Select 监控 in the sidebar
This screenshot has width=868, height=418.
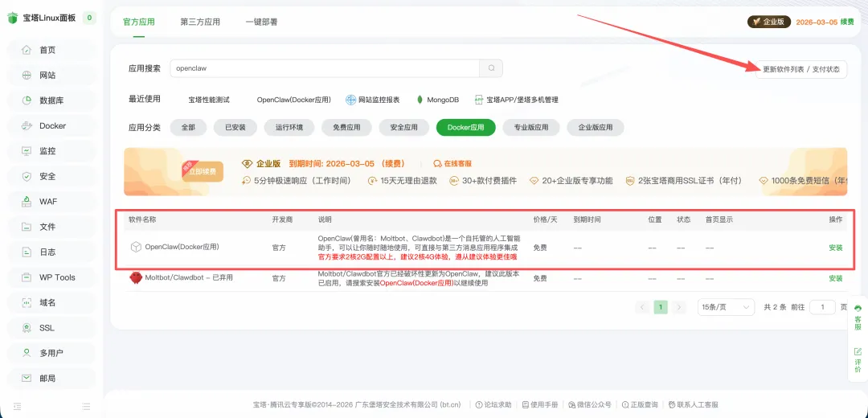pyautogui.click(x=51, y=151)
